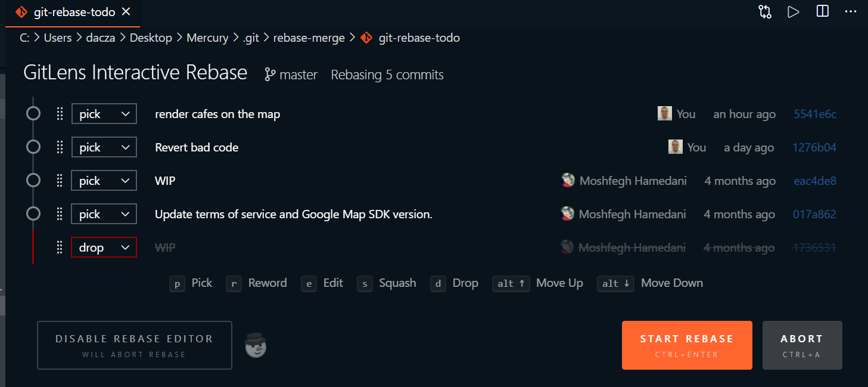Click drag handle for 'Revert bad code' commit
Image resolution: width=868 pixels, height=387 pixels.
pos(60,147)
